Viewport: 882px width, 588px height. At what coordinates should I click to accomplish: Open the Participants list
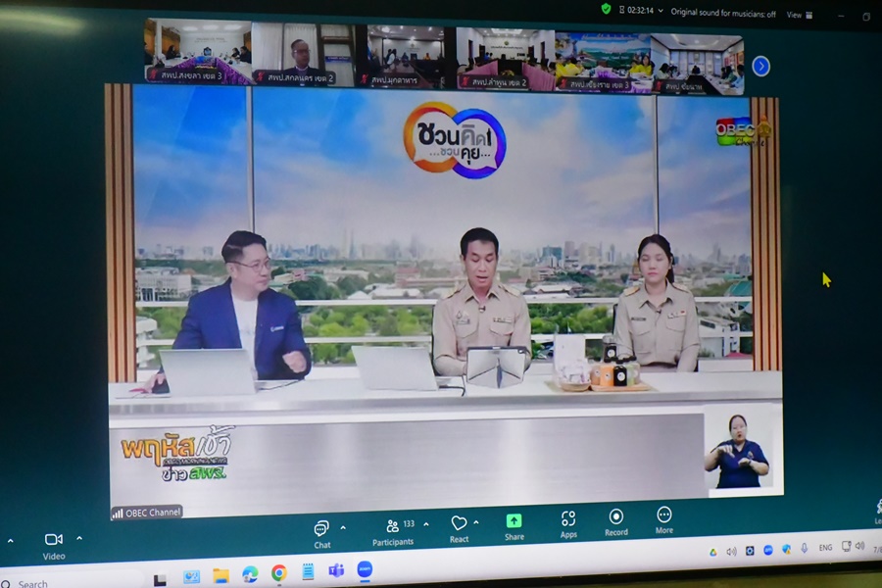pos(393,529)
